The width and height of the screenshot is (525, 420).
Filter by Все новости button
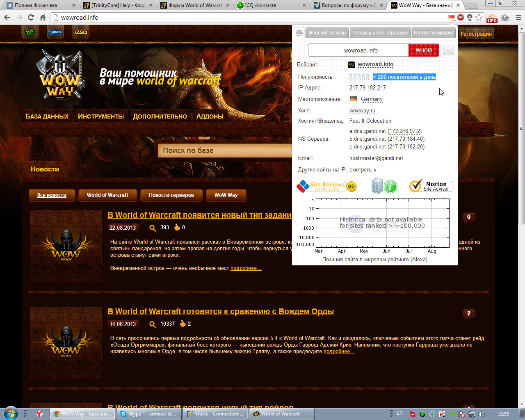pos(52,195)
